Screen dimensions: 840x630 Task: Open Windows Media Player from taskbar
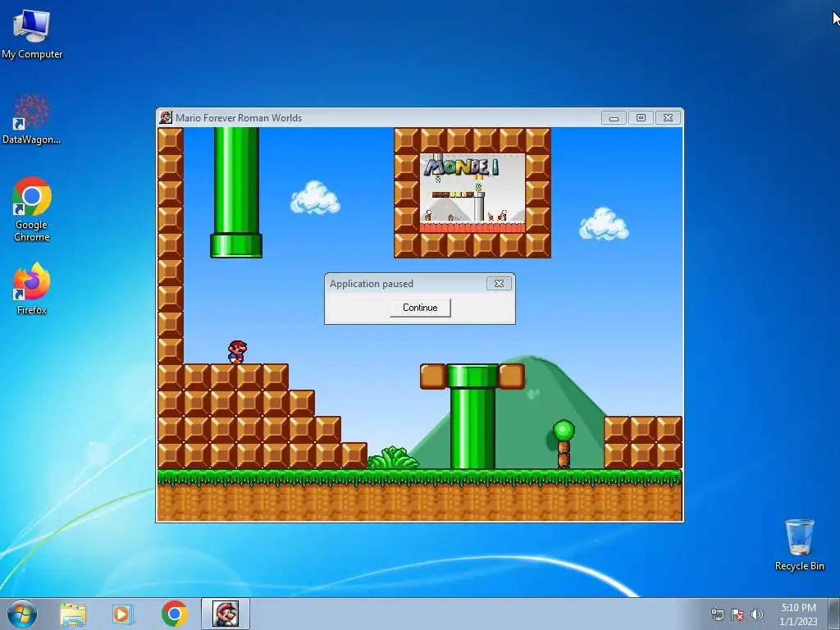coord(123,614)
